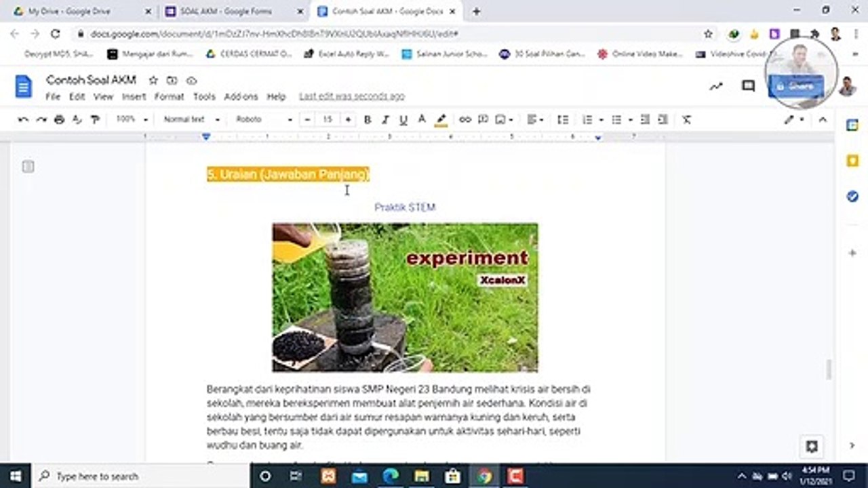Screen dimensions: 868x488
Task: Open the File menu
Action: pos(53,97)
